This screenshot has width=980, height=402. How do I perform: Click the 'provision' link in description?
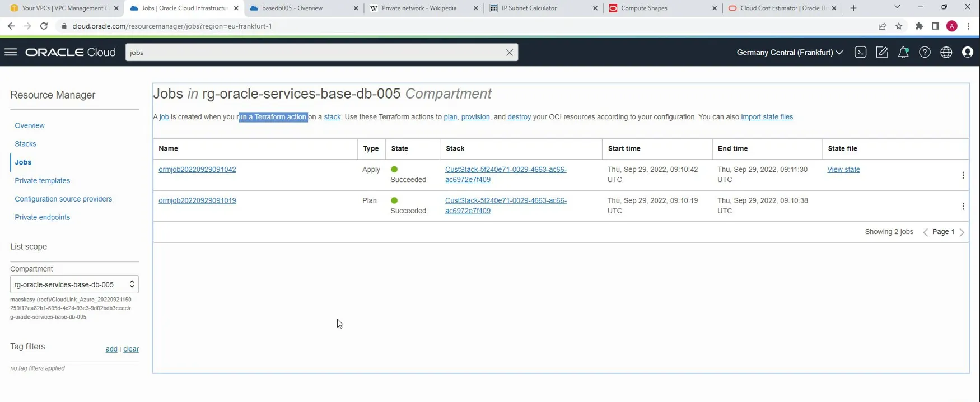pos(475,117)
